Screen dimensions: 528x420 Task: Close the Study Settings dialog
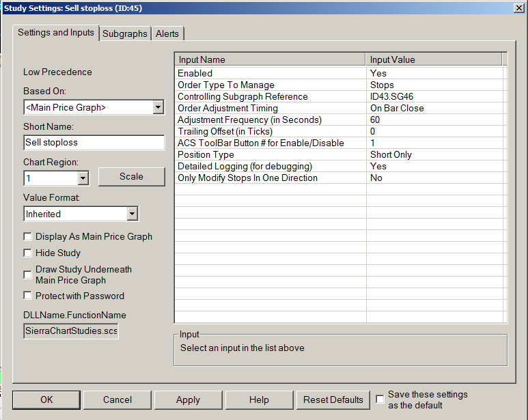coord(519,8)
